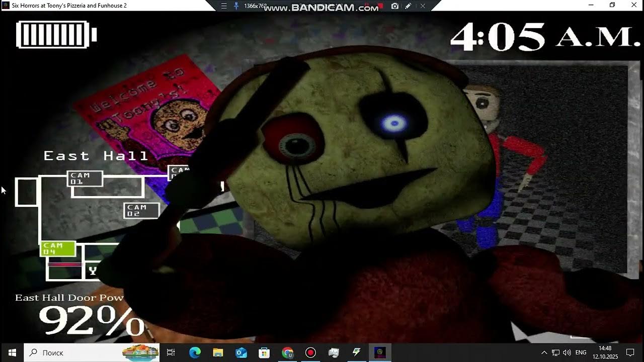The width and height of the screenshot is (644, 362).
Task: Open Bandicam hamburger menu
Action: 224,6
